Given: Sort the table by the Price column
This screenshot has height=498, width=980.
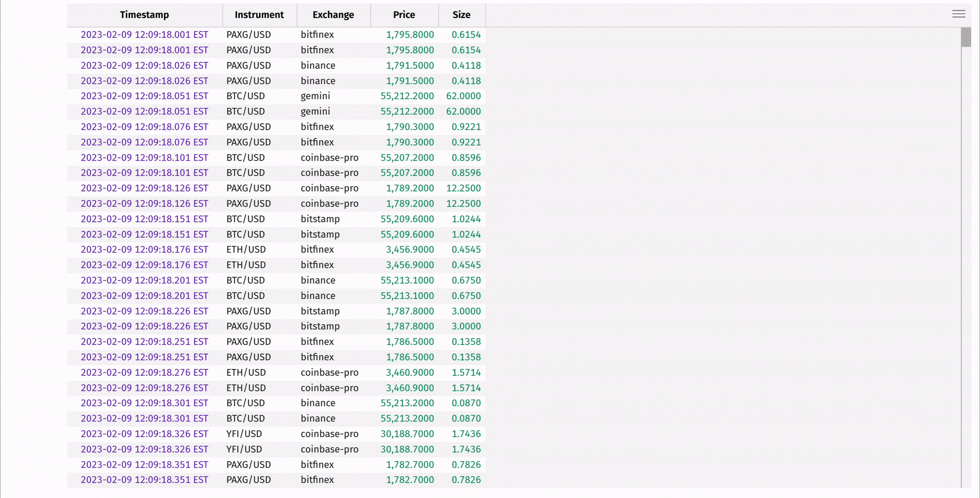Looking at the screenshot, I should 404,15.
